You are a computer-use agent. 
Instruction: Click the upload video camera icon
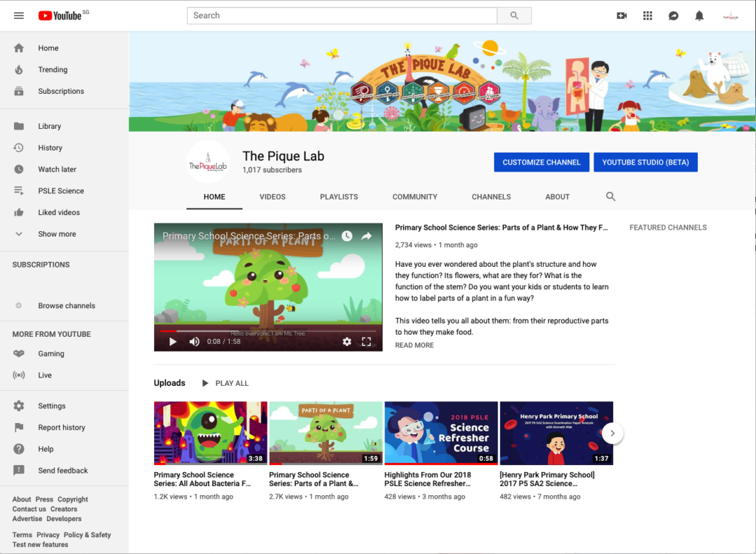622,15
